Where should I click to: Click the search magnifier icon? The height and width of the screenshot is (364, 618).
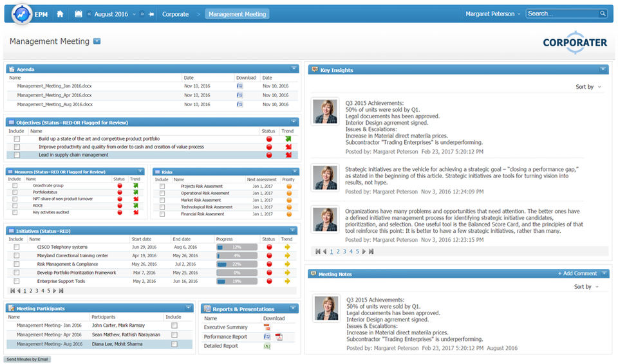click(603, 14)
